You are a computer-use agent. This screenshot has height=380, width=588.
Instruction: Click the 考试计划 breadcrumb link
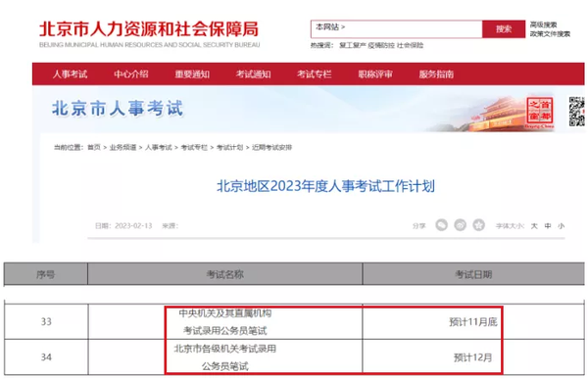pyautogui.click(x=230, y=147)
